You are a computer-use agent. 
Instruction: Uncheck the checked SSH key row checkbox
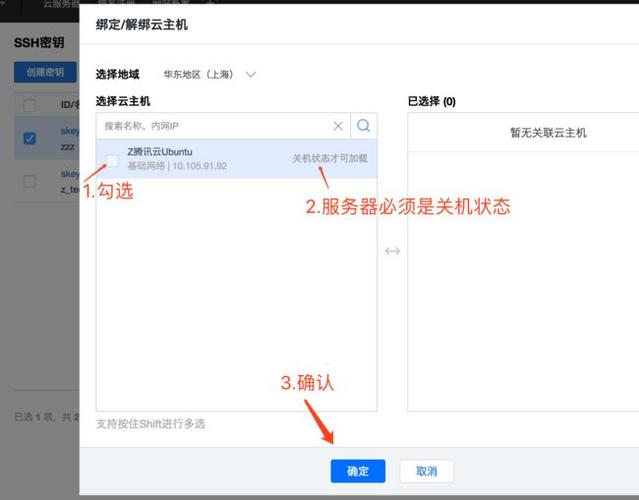(x=29, y=138)
